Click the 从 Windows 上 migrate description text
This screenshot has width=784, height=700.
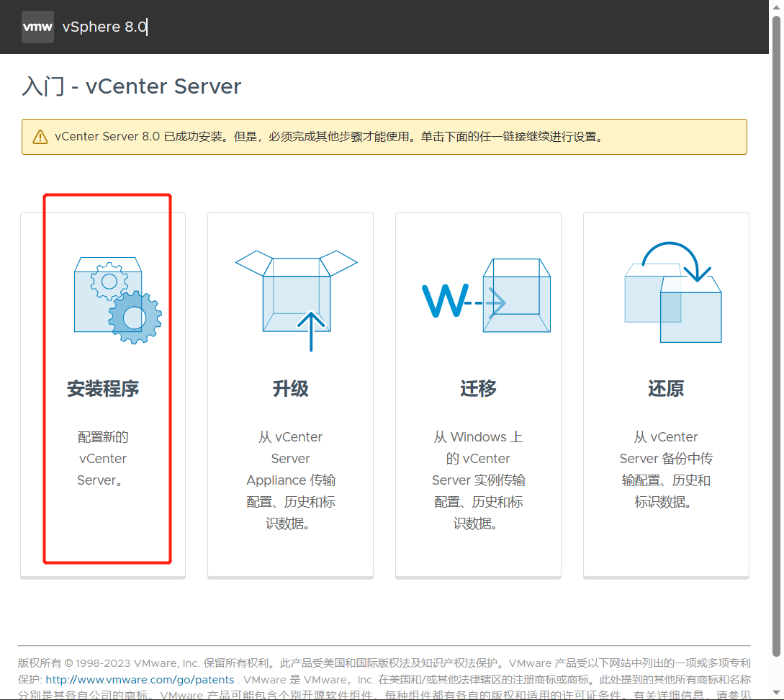point(479,480)
